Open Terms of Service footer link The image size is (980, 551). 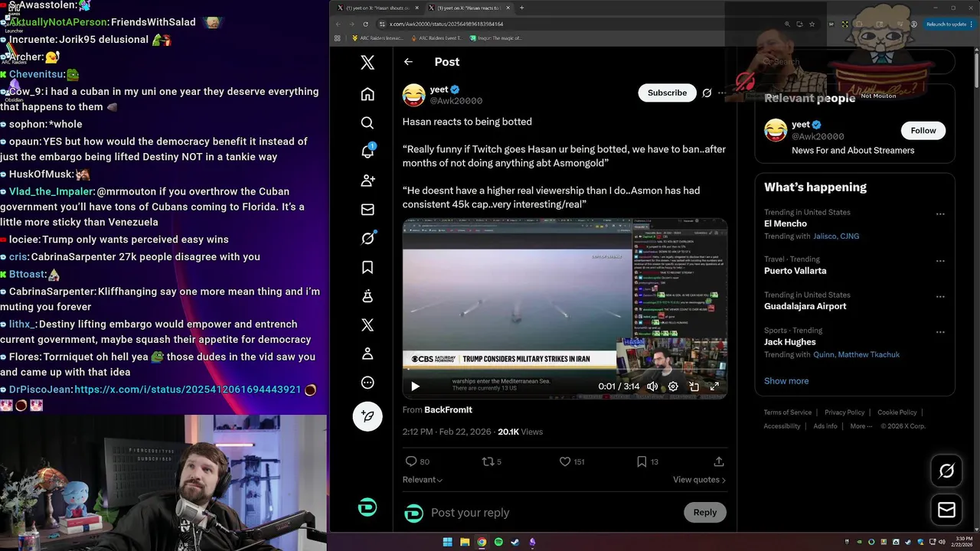pyautogui.click(x=787, y=412)
